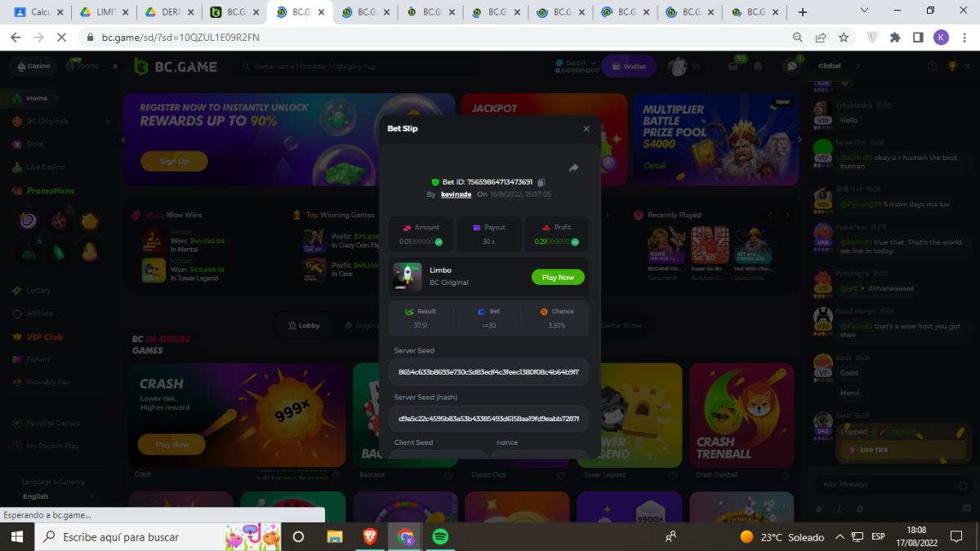Viewport: 980px width, 551px height.
Task: Open the trophy icon in chat header
Action: coord(952,66)
